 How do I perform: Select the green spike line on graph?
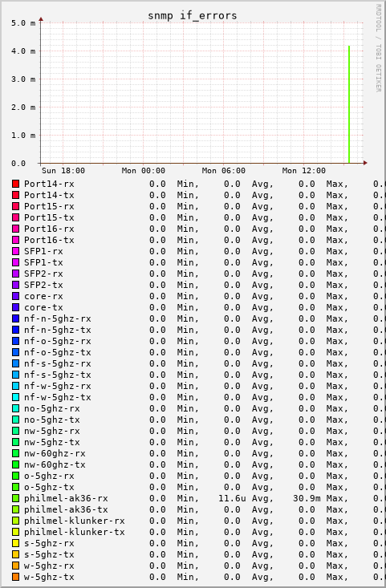(x=349, y=104)
